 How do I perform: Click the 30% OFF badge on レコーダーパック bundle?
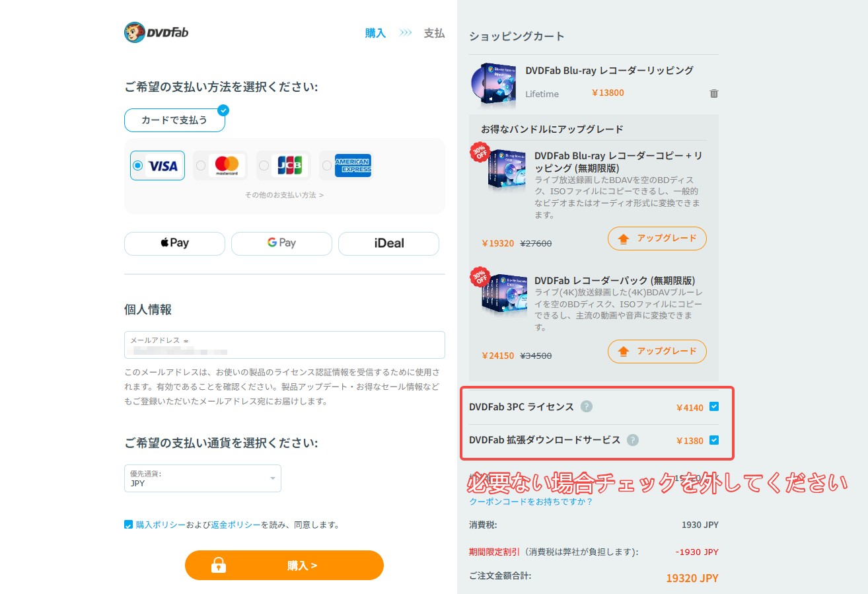coord(480,276)
